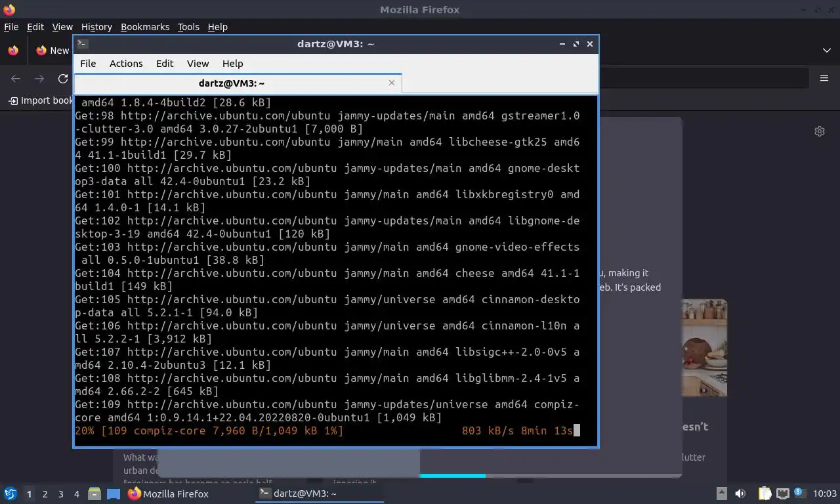Image resolution: width=840 pixels, height=504 pixels.
Task: Click the show desktop panel icon
Action: [114, 493]
